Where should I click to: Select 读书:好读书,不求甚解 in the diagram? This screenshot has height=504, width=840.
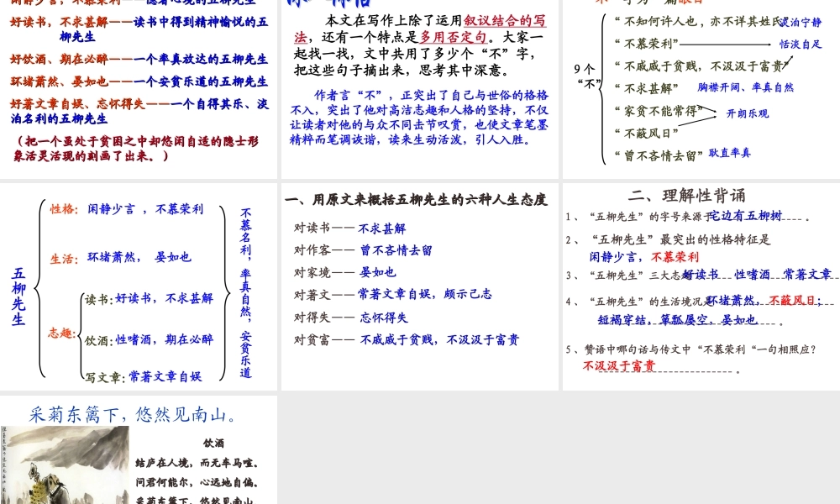[149, 298]
